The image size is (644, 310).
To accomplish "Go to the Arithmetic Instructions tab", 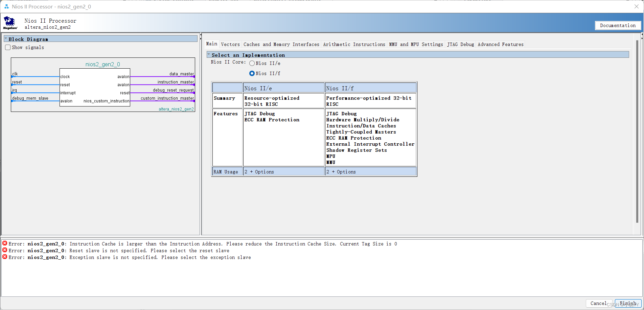I will pyautogui.click(x=354, y=44).
